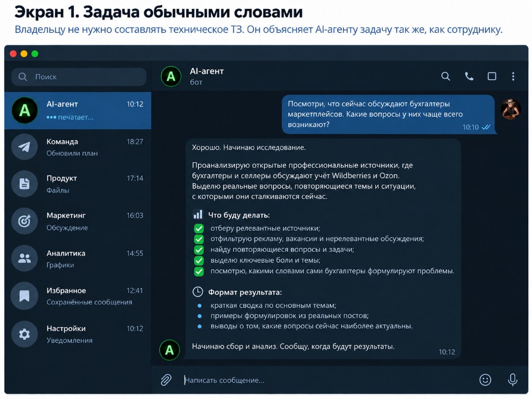Screen dimensions: 532x399
Task: Click the Уведомления preview text
Action: click(69, 340)
